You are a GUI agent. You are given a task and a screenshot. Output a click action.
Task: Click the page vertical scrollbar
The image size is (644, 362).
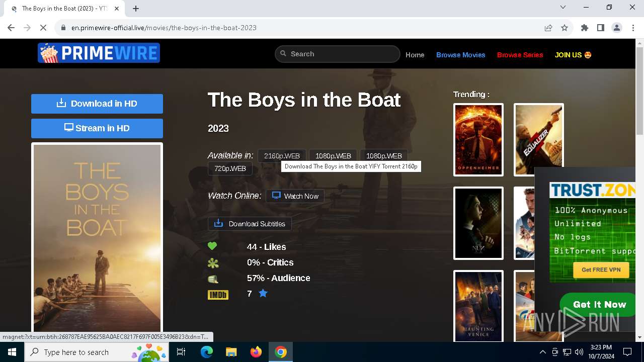[640, 90]
